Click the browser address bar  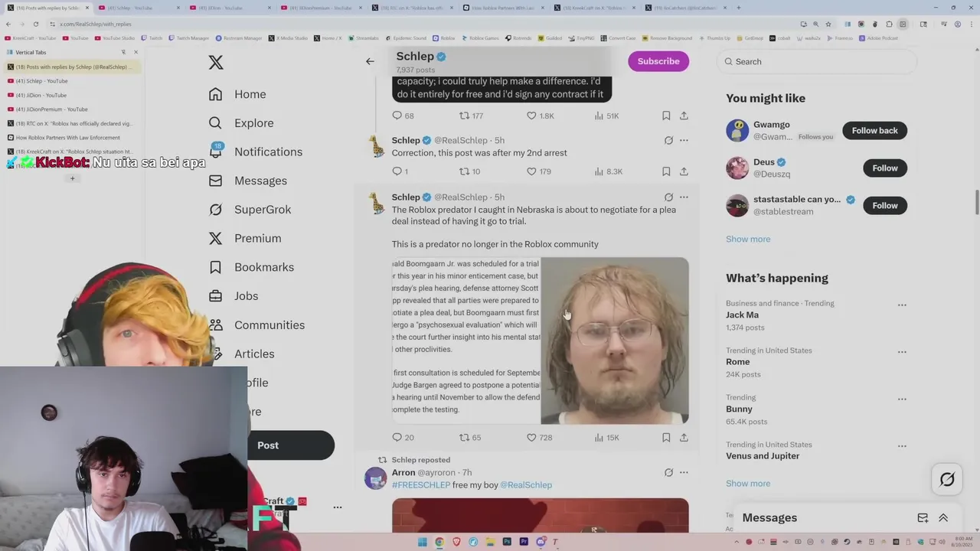pyautogui.click(x=421, y=24)
